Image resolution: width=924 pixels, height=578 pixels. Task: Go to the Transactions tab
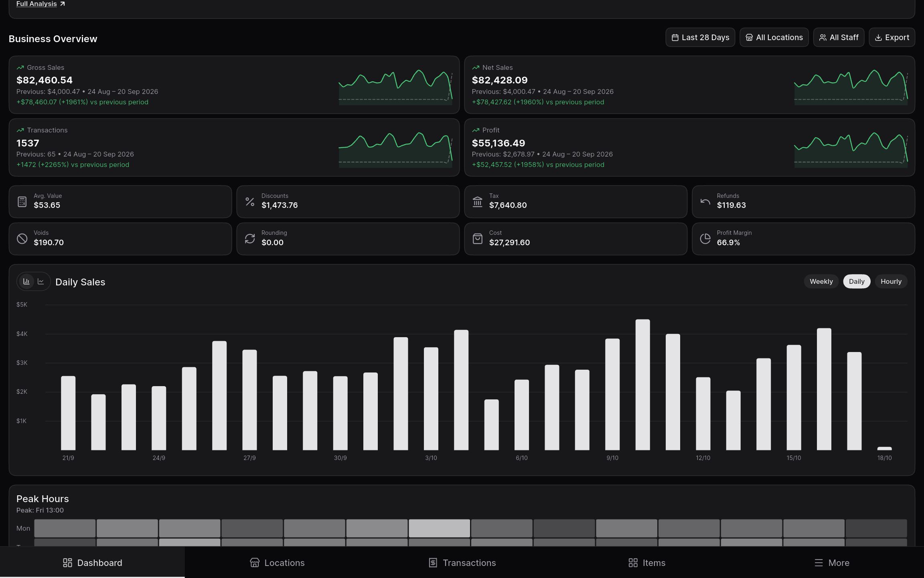coord(462,562)
